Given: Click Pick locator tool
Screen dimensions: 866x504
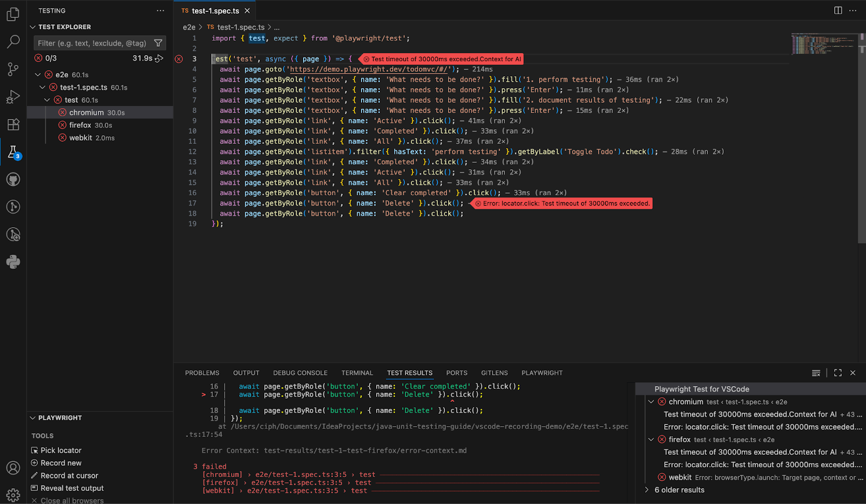Looking at the screenshot, I should [x=61, y=450].
